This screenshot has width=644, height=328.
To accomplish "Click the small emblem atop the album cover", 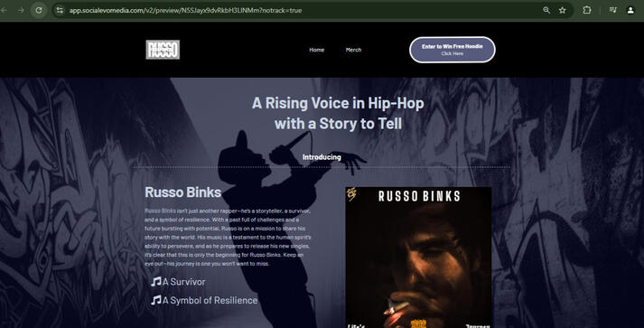I will 352,194.
